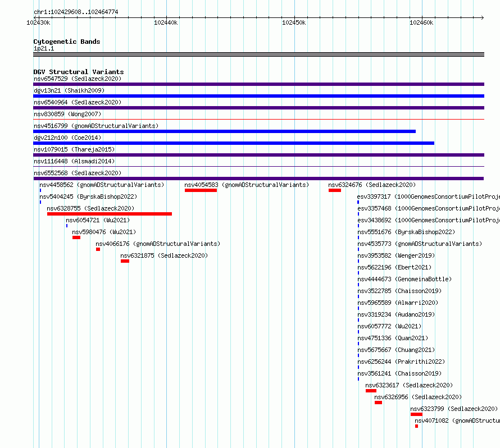
Task: Click nsv6326956 (Sedlazeck2020) label
Action: click(x=418, y=397)
